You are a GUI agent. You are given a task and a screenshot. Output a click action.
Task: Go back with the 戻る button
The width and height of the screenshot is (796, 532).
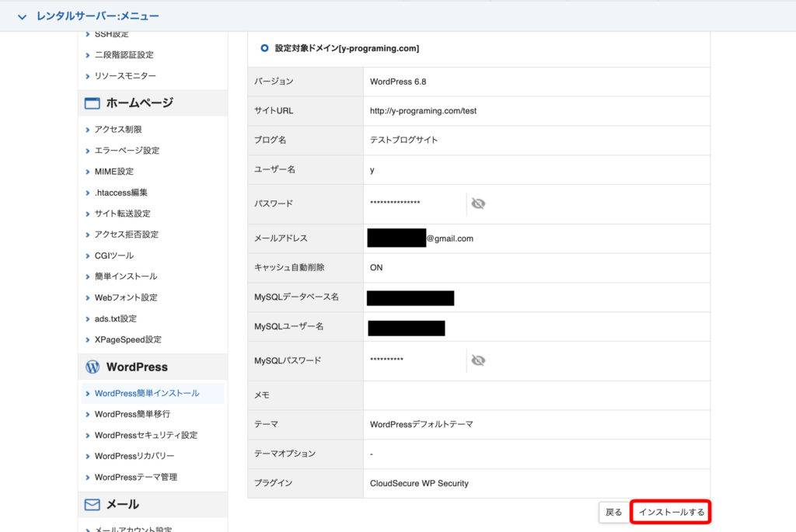[614, 513]
